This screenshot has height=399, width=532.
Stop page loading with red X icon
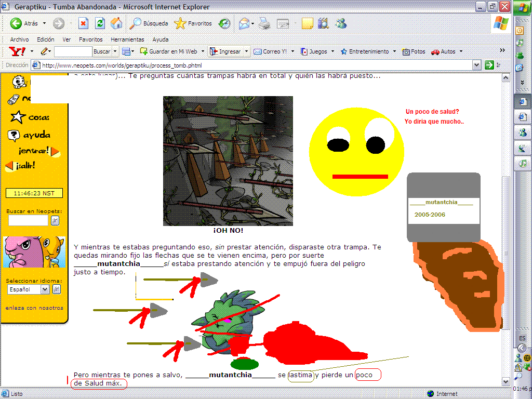83,23
